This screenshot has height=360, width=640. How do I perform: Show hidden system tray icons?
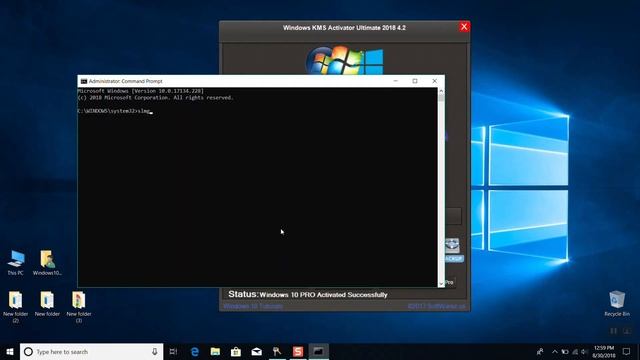coord(555,351)
